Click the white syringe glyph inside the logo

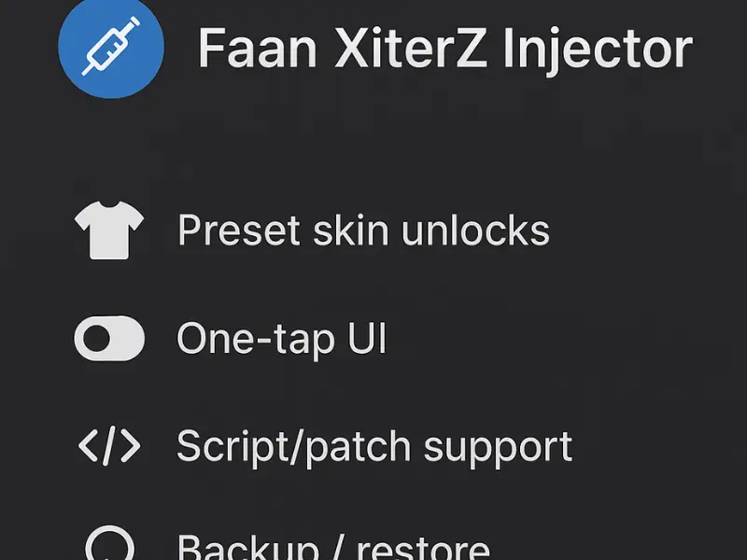coord(111,46)
